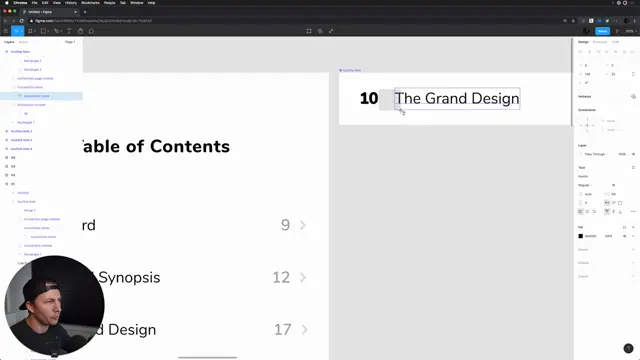Select the Hand tool
The height and width of the screenshot is (360, 640).
click(x=80, y=31)
